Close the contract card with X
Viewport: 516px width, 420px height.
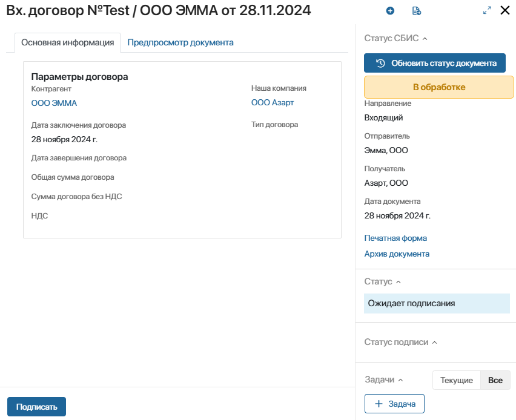[x=505, y=10]
